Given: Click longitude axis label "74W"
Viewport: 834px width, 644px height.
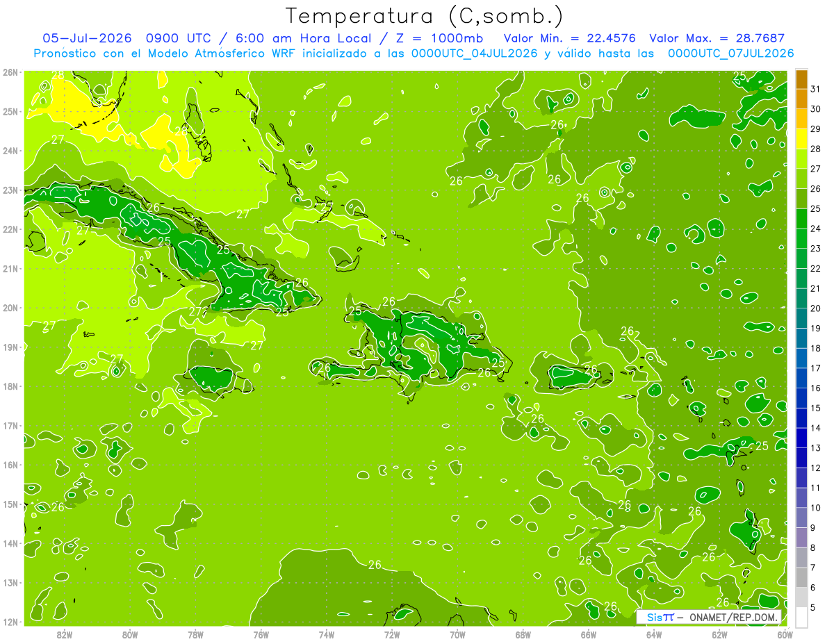Looking at the screenshot, I should 327,634.
